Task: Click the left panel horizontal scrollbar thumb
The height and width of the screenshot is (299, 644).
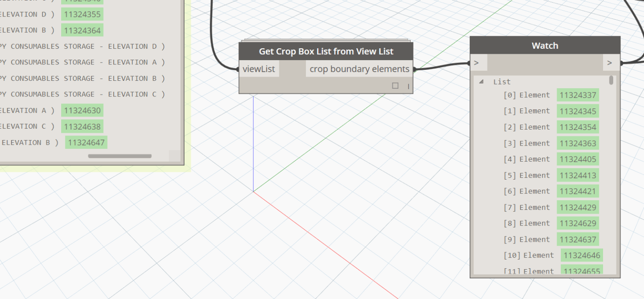Action: 120,156
